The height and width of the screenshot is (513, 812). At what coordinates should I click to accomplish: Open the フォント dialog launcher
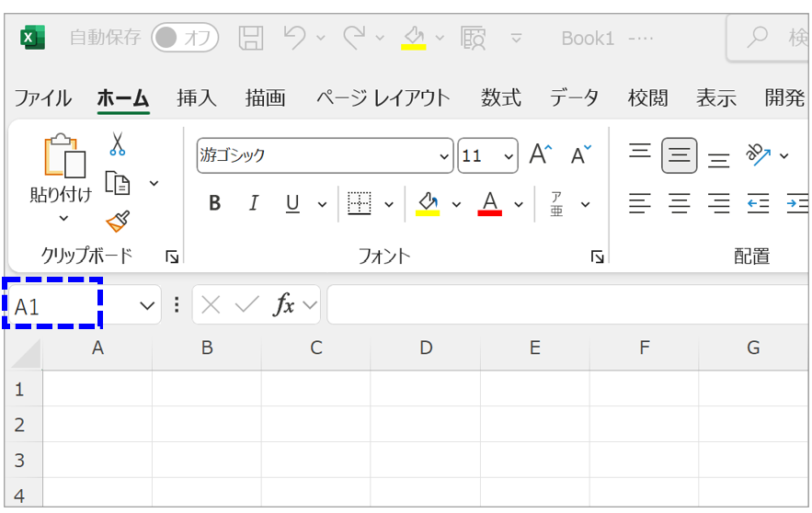pos(597,256)
